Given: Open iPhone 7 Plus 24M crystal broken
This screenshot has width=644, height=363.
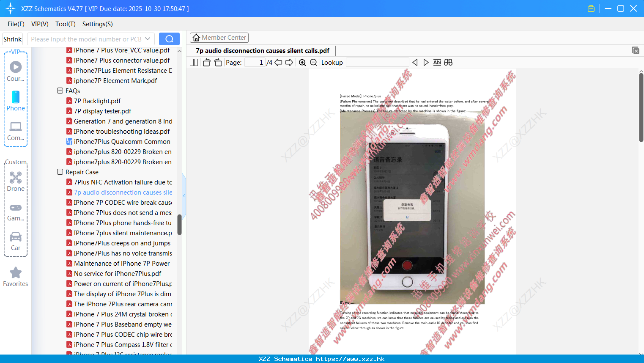Looking at the screenshot, I should tap(123, 314).
